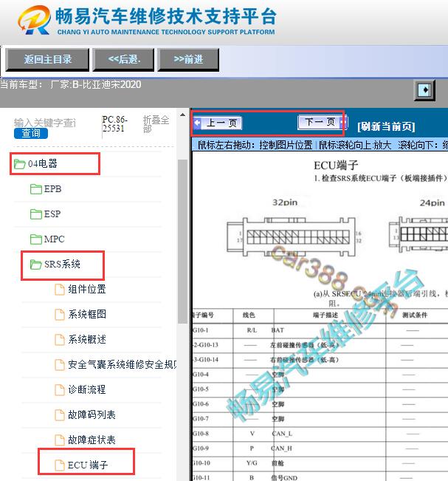Click the 端子描述 column header

pyautogui.click(x=325, y=315)
